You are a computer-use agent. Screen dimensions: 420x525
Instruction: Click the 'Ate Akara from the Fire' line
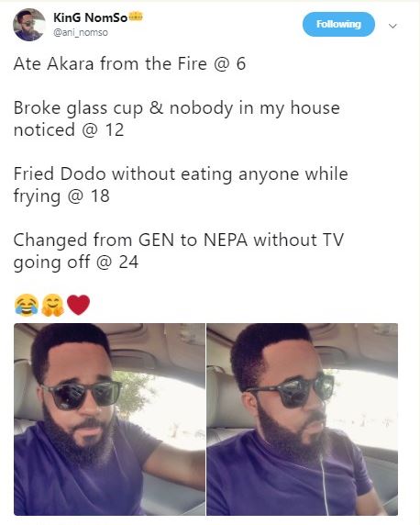[129, 63]
